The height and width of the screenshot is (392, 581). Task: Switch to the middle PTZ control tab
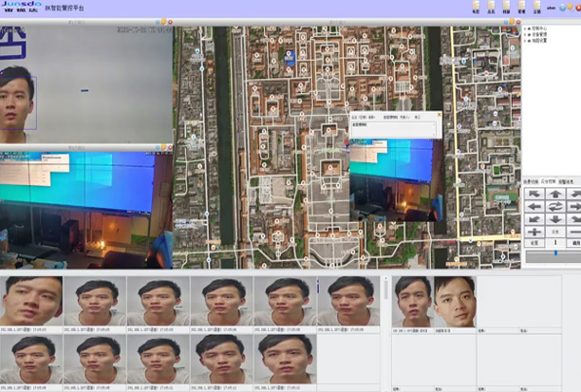pyautogui.click(x=549, y=180)
